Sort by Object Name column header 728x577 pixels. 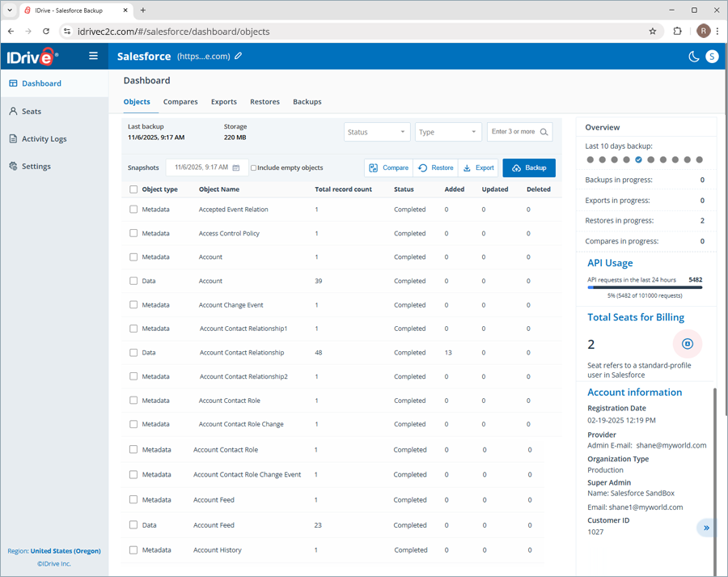pos(219,189)
